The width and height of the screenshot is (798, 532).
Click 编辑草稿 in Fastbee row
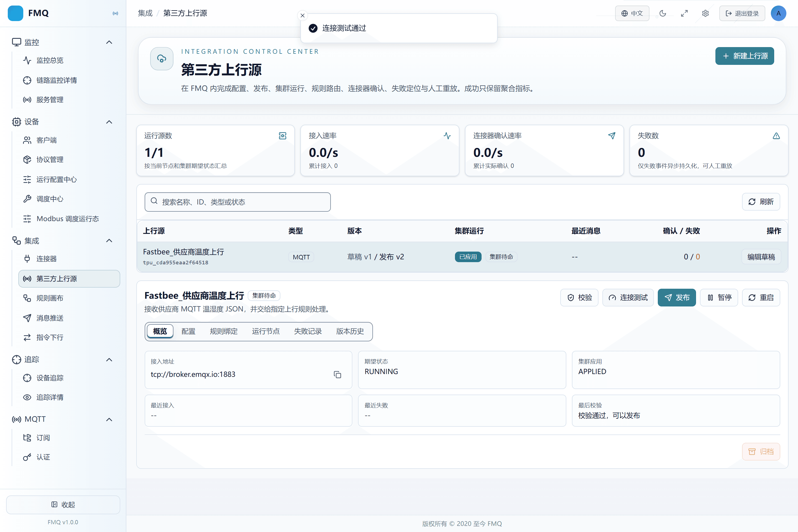coord(761,257)
